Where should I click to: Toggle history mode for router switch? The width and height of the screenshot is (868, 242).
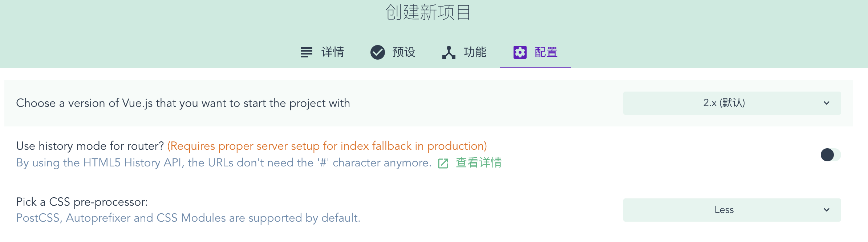pos(831,155)
